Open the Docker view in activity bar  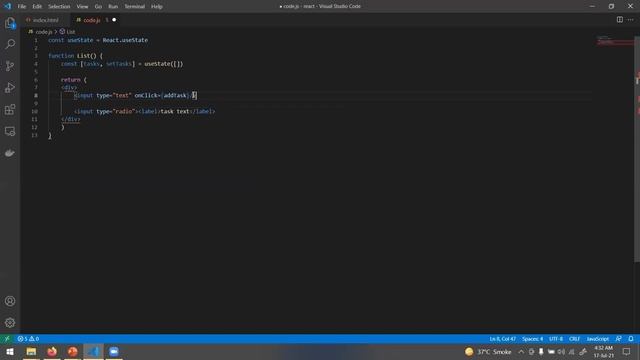10,153
